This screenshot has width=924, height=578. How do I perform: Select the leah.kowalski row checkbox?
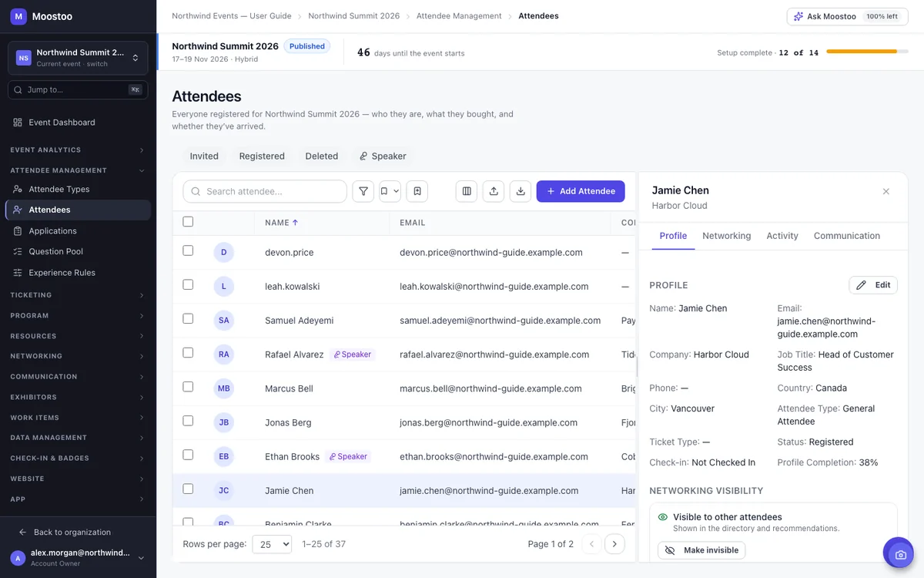pyautogui.click(x=188, y=284)
